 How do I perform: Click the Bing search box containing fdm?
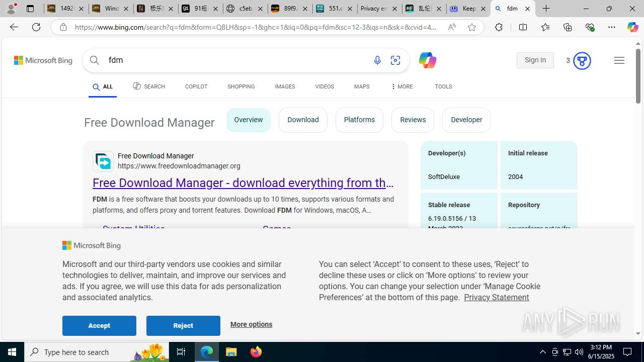[x=236, y=60]
